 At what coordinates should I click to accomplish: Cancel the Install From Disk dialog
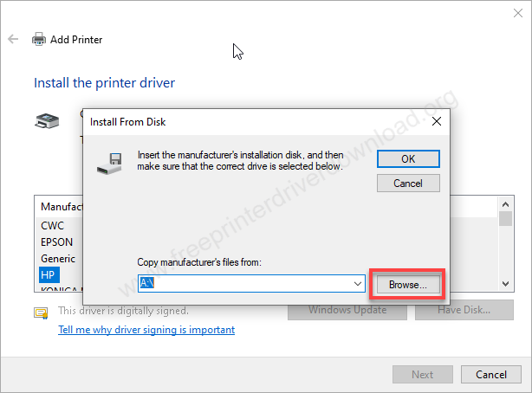click(x=408, y=184)
